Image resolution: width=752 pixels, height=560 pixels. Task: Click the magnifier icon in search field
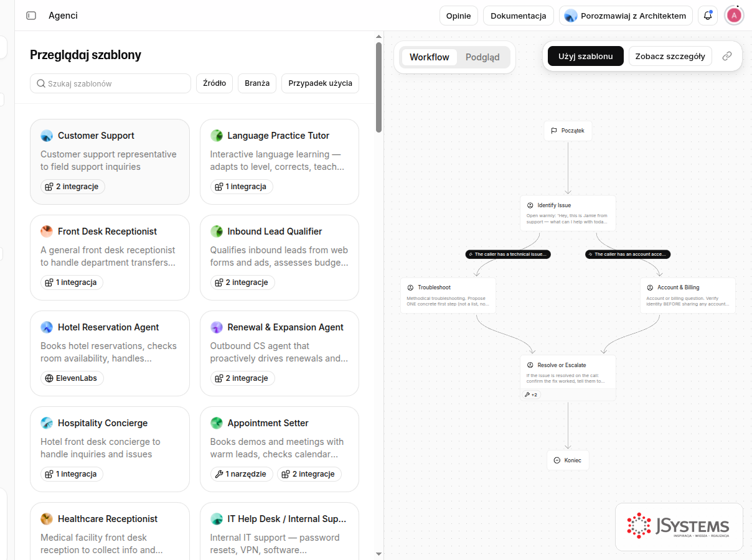(41, 83)
